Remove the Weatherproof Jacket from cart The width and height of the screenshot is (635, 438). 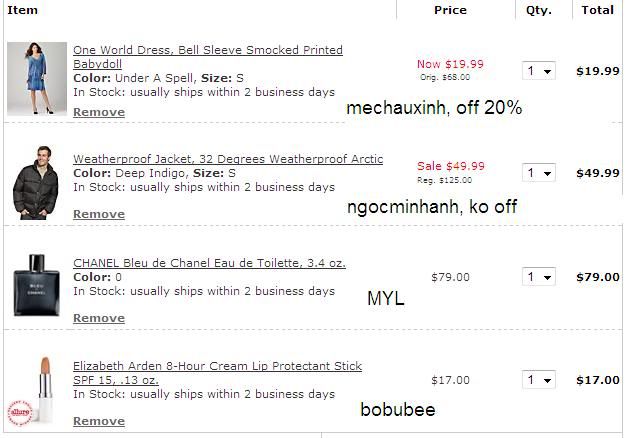pyautogui.click(x=99, y=214)
